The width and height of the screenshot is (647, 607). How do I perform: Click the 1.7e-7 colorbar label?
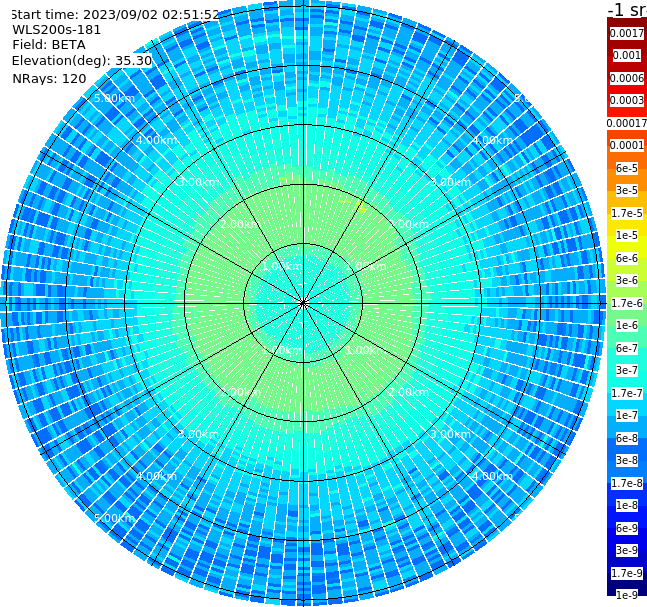[627, 393]
